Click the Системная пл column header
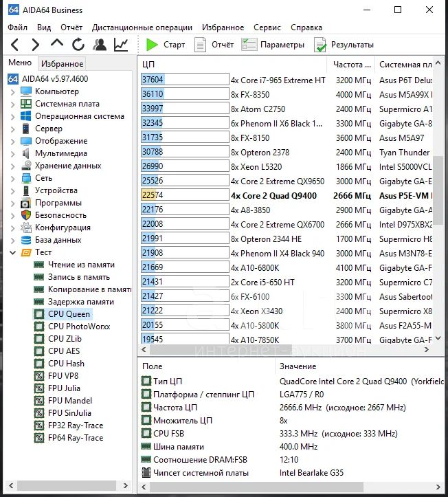The image size is (448, 497). (x=404, y=65)
